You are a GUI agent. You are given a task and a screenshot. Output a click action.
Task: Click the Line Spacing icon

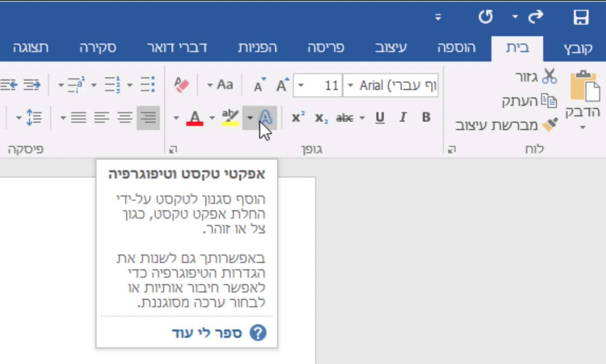point(33,118)
